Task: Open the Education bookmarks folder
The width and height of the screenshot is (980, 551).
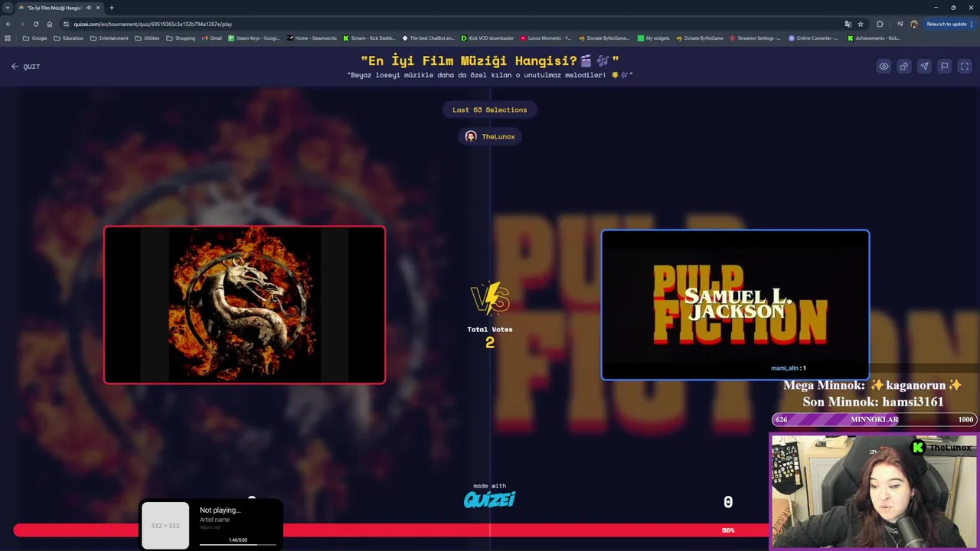Action: 69,38
